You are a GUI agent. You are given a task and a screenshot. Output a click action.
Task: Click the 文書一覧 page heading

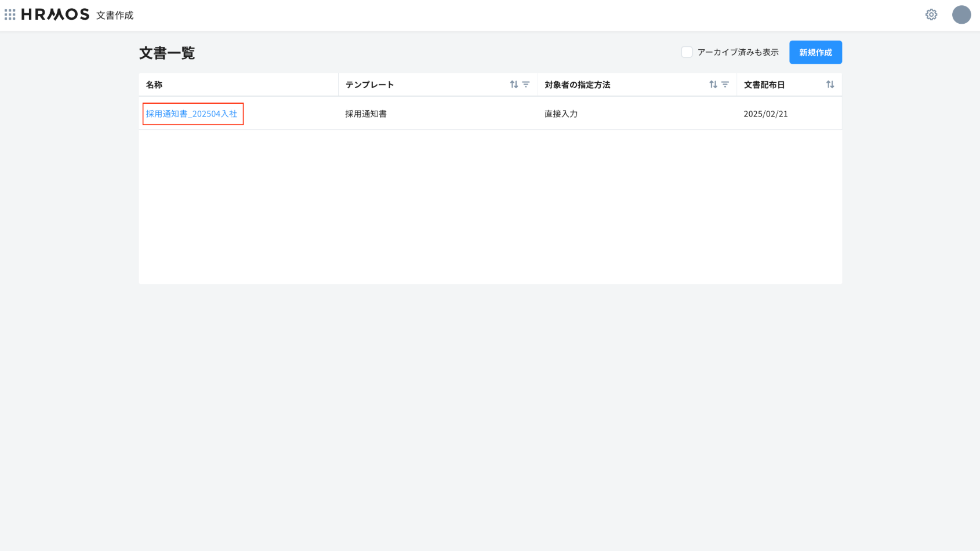click(x=167, y=53)
